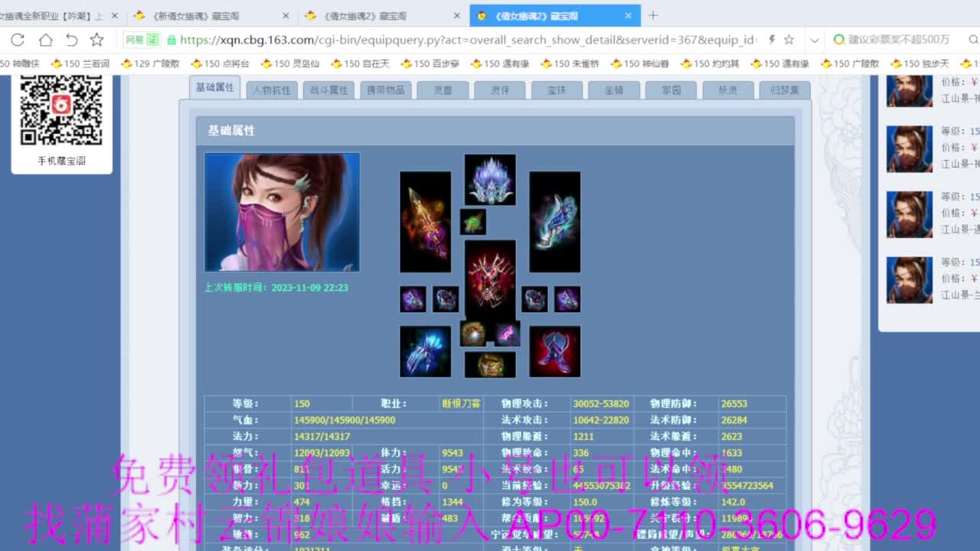Open the sidebar listing avatar for 江山景-遇
This screenshot has height=551, width=980.
click(910, 214)
